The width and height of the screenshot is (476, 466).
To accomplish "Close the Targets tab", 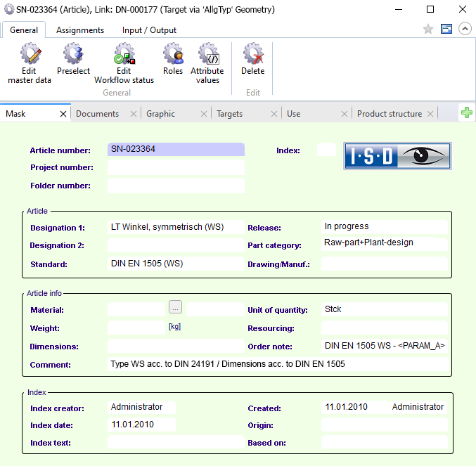I will (274, 114).
